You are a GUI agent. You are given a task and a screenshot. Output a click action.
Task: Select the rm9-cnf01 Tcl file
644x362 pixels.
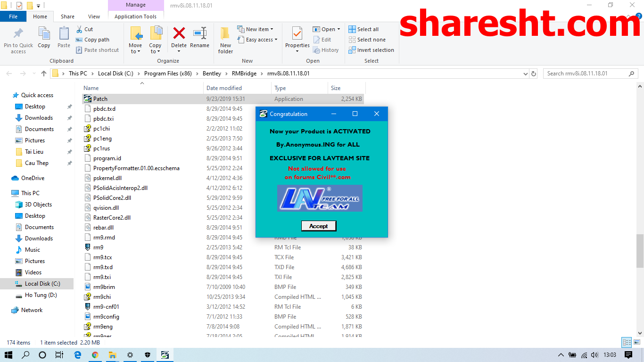coord(223,307)
